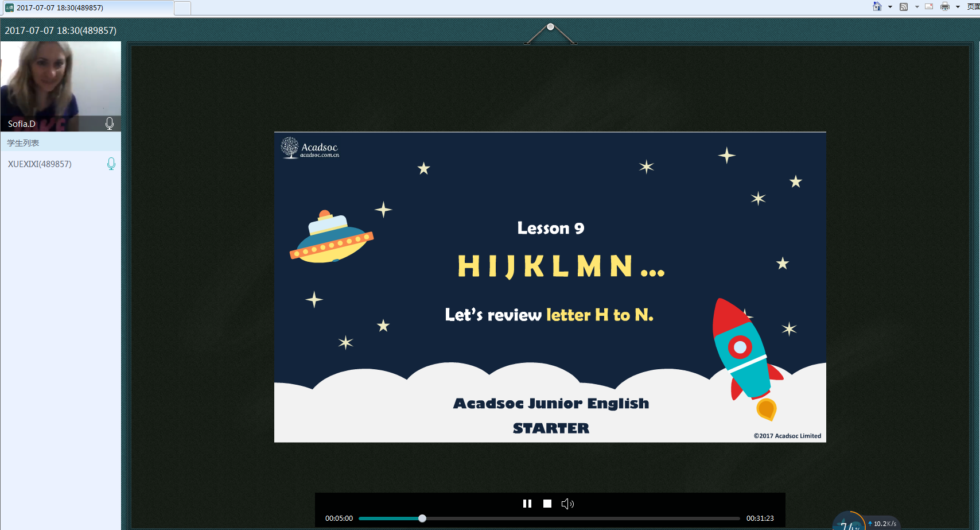Image resolution: width=980 pixels, height=530 pixels.
Task: Stop the lesson recording playback
Action: point(547,504)
